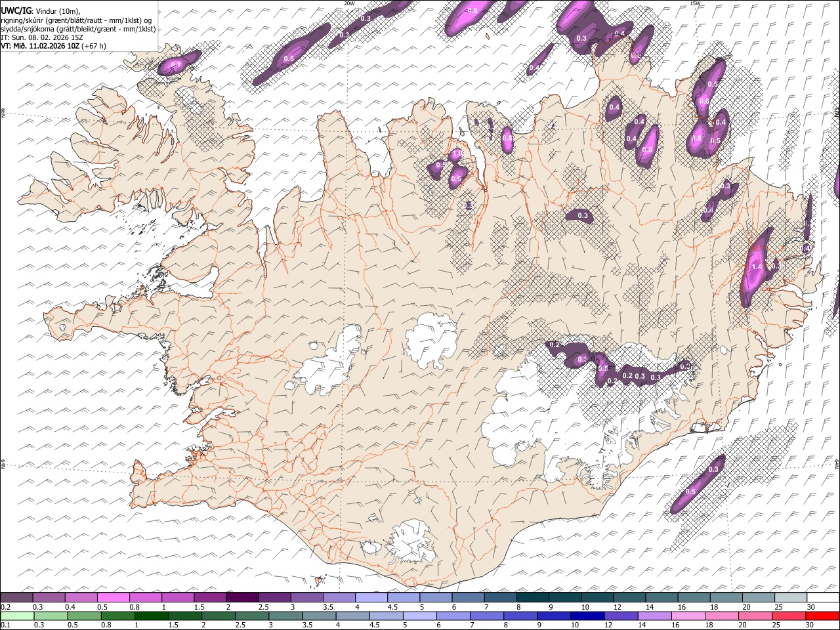Click the "30" label in the upper legend row
Image resolution: width=840 pixels, height=630 pixels.
(811, 607)
